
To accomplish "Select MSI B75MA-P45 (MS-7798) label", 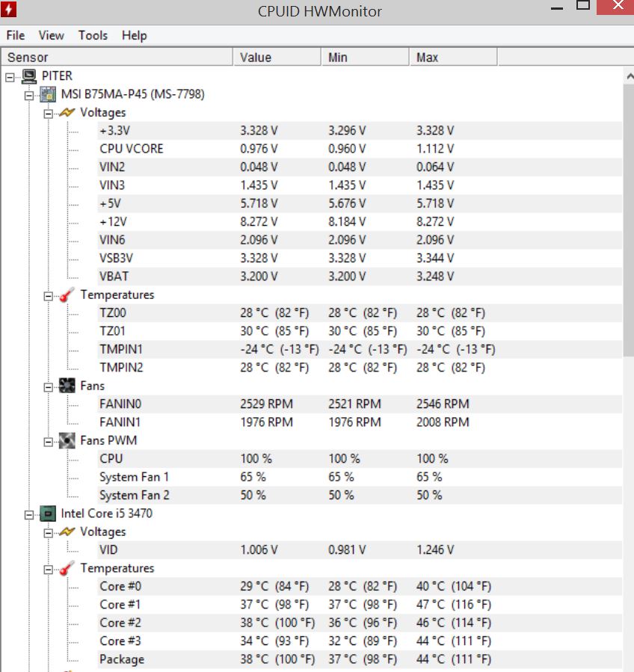I will pyautogui.click(x=132, y=94).
